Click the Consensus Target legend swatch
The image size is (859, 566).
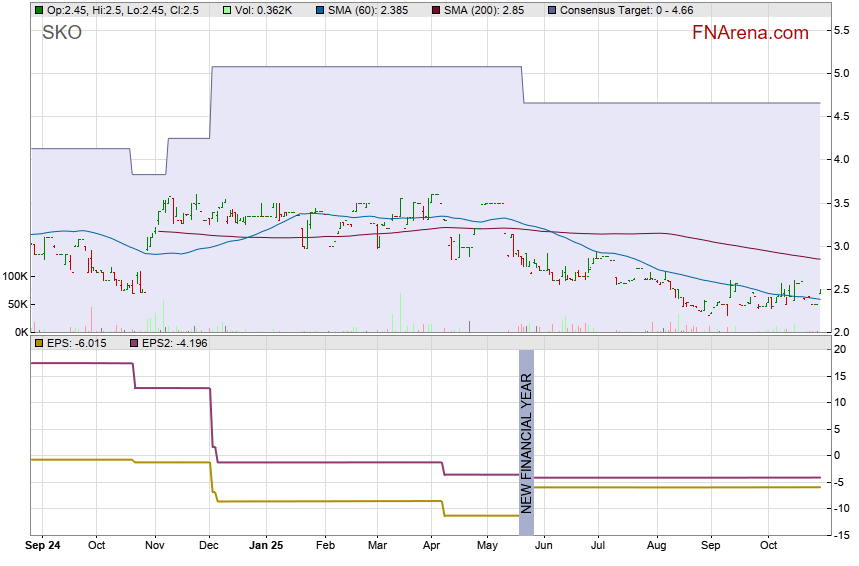(x=553, y=10)
